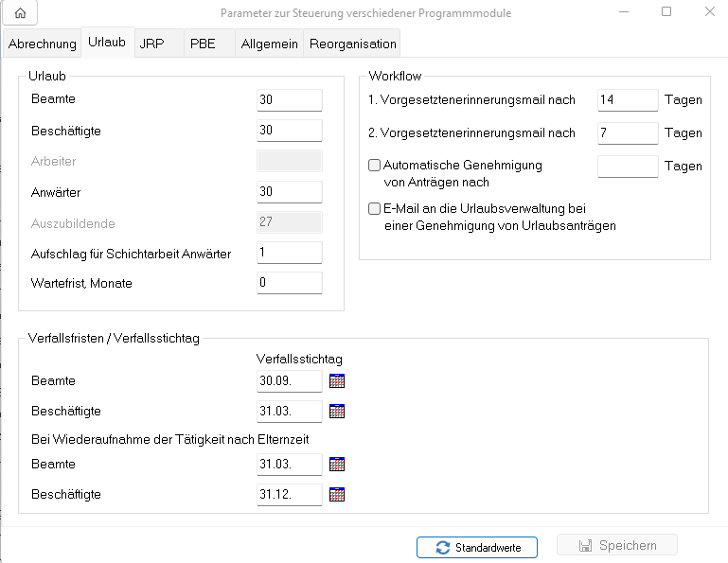The height and width of the screenshot is (563, 728).
Task: Open calendar picker for Beschäftigte Verfallsstichtag 31.03.
Action: (337, 412)
